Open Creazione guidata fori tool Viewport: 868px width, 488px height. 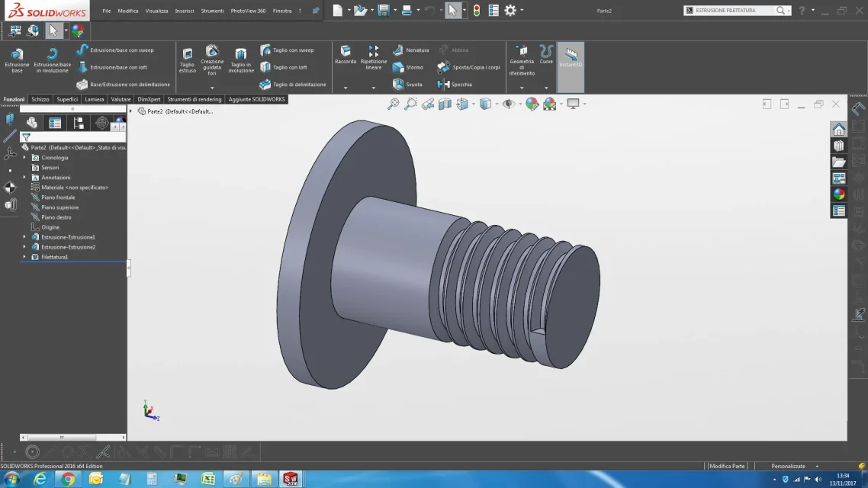tap(212, 59)
